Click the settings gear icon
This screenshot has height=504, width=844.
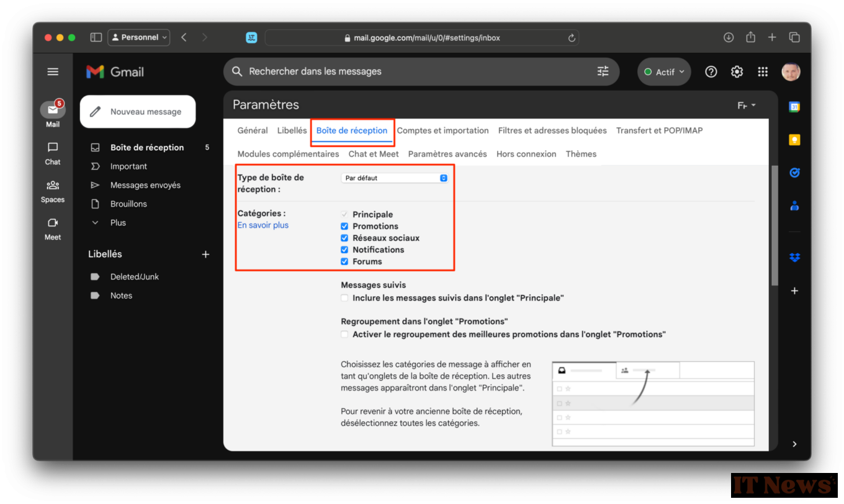pyautogui.click(x=737, y=72)
